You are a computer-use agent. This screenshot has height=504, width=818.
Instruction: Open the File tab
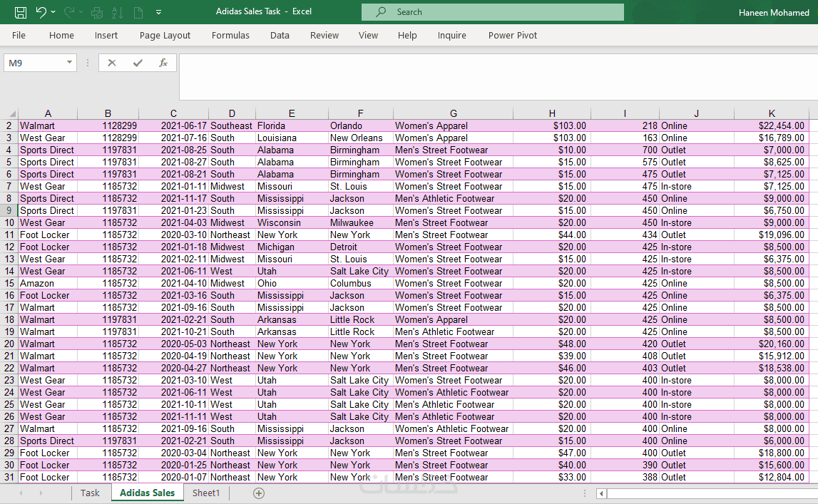tap(19, 36)
